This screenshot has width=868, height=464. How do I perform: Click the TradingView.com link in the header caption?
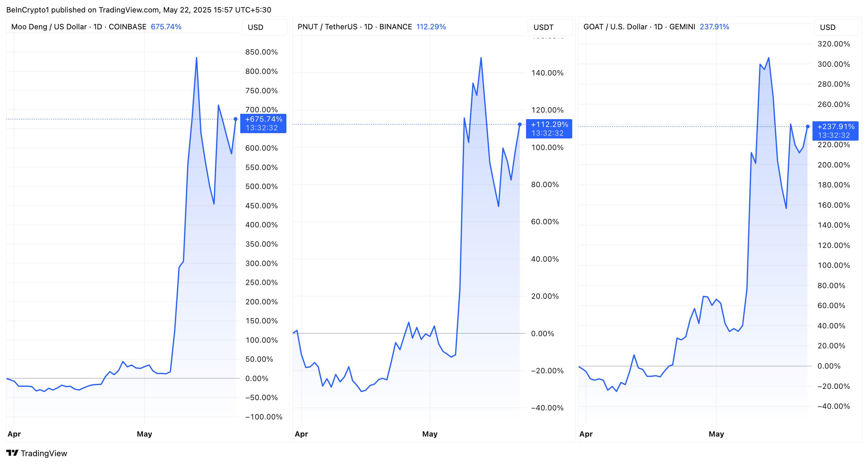click(128, 10)
